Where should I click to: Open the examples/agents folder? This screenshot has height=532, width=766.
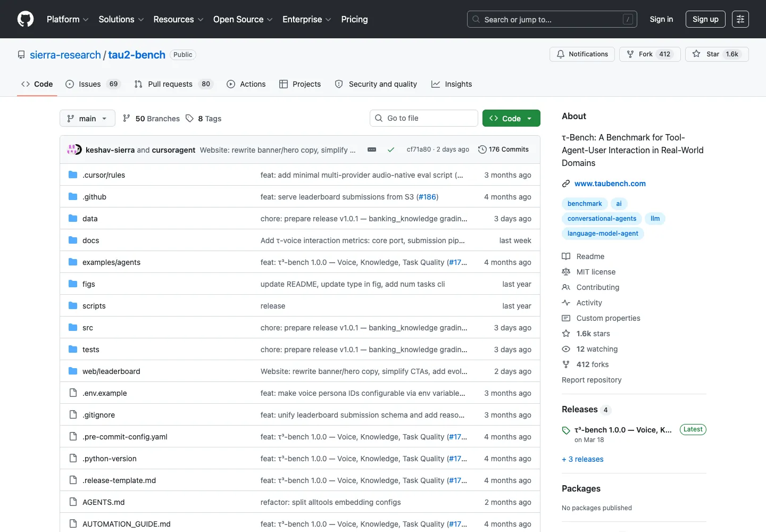(111, 262)
